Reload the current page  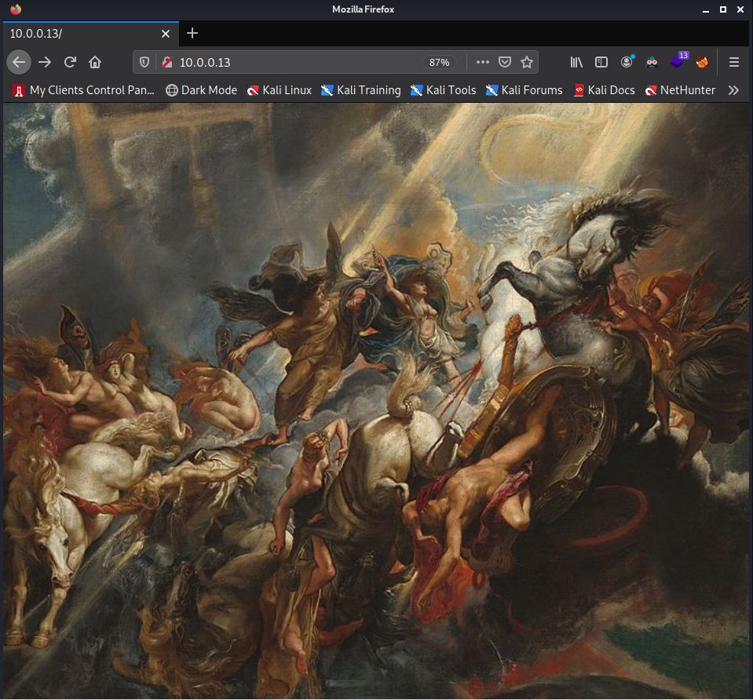70,63
